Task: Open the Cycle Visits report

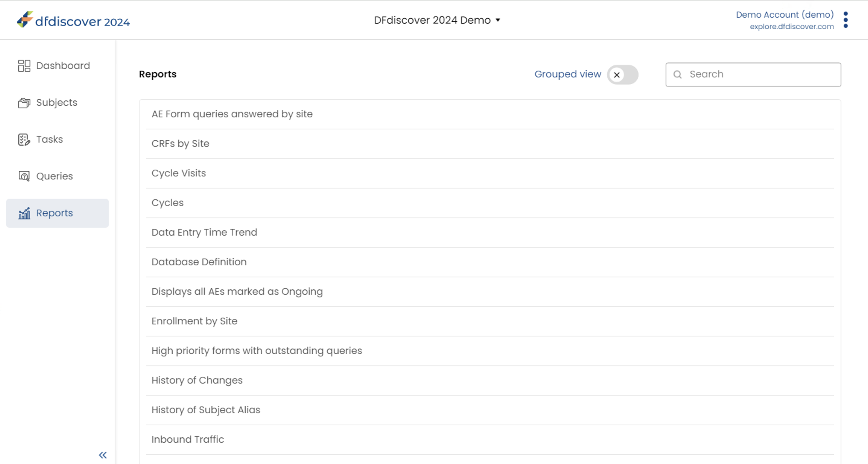Action: coord(490,173)
